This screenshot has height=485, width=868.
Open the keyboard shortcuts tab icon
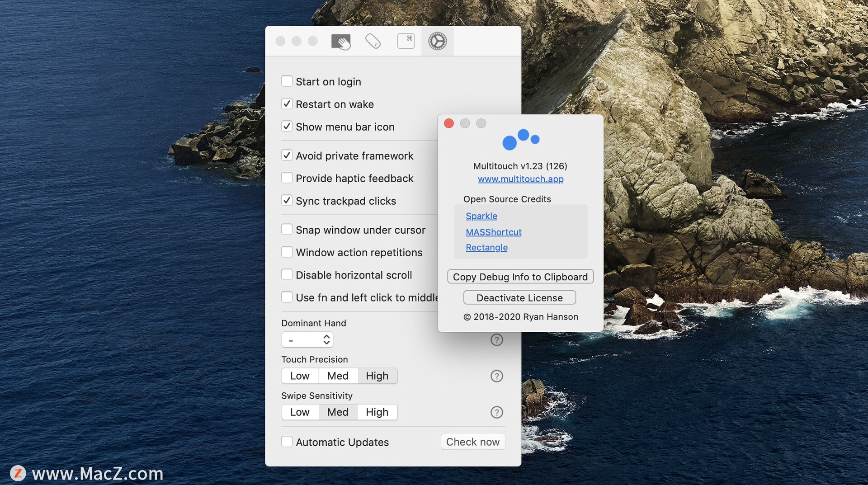[406, 41]
